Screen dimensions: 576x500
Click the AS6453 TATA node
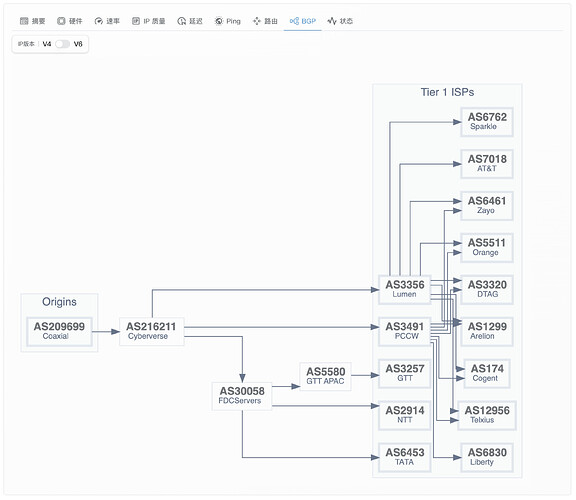pyautogui.click(x=404, y=457)
